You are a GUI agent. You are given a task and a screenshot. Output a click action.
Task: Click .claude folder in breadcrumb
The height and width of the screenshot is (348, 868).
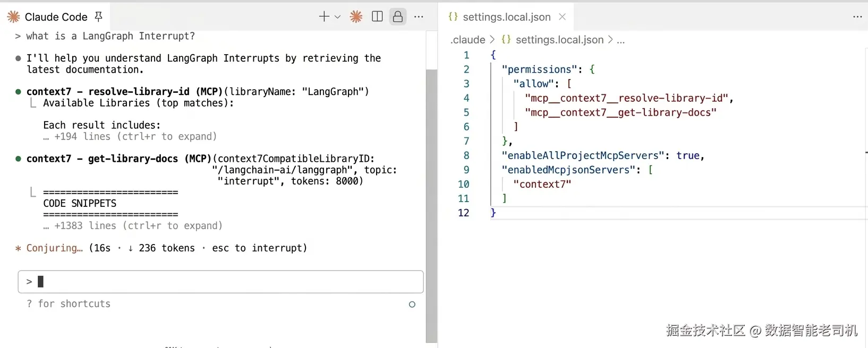(467, 40)
